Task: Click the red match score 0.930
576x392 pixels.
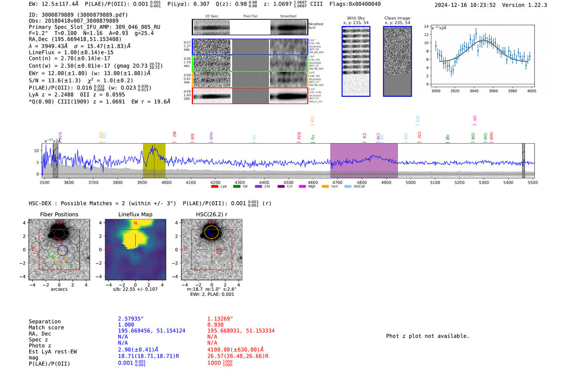Action: [215, 325]
